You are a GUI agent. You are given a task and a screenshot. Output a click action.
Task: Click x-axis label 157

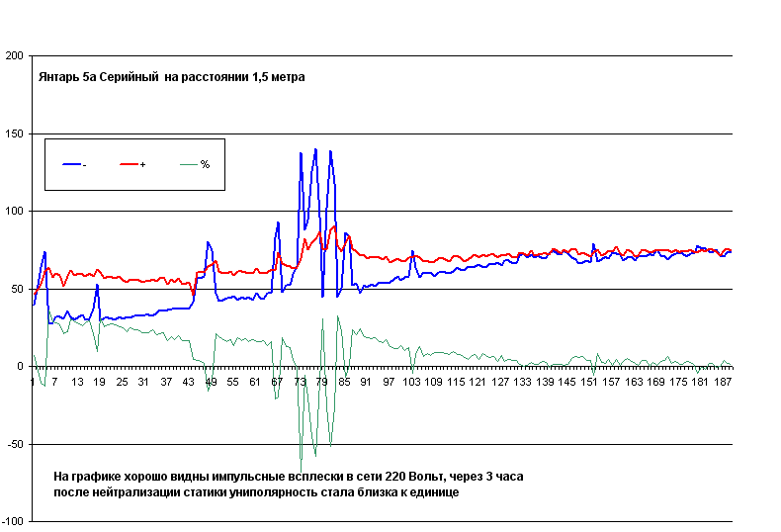coord(611,382)
